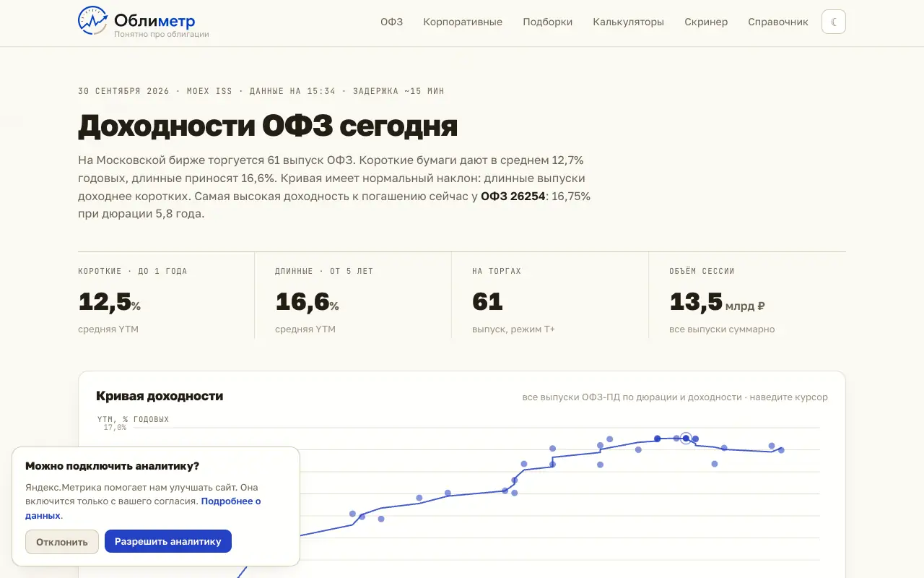Open the ОФЗ menu item
This screenshot has height=578, width=924.
click(392, 22)
